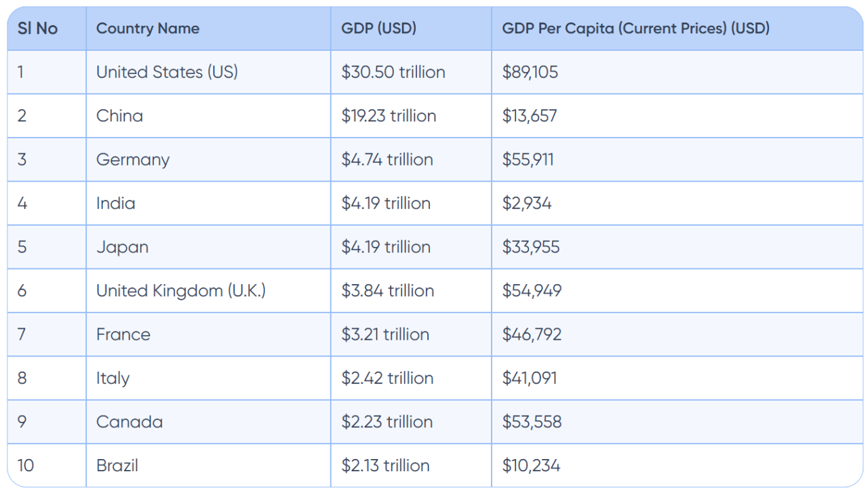
Task: Select the $19.23 trillion GDP cell
Action: coord(389,116)
